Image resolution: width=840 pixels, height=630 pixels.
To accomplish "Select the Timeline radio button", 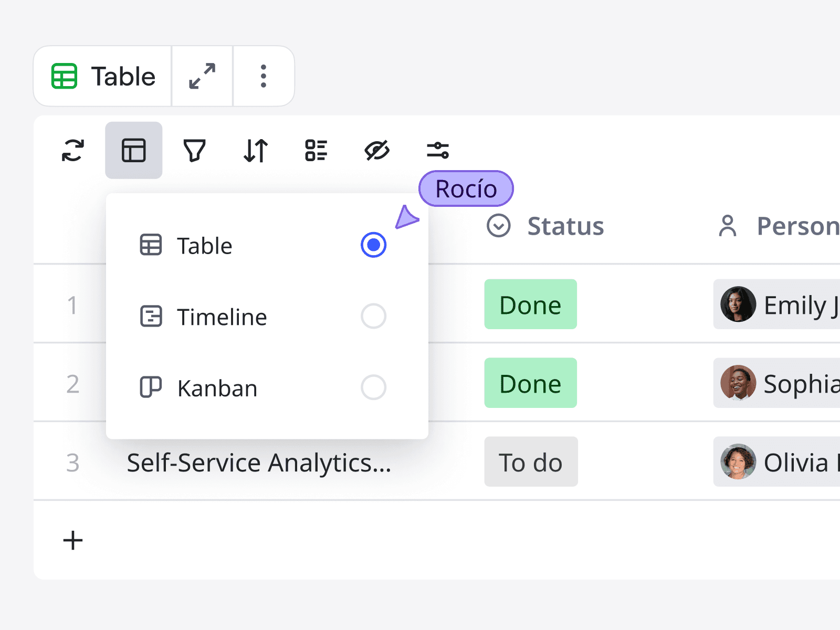I will [x=373, y=317].
